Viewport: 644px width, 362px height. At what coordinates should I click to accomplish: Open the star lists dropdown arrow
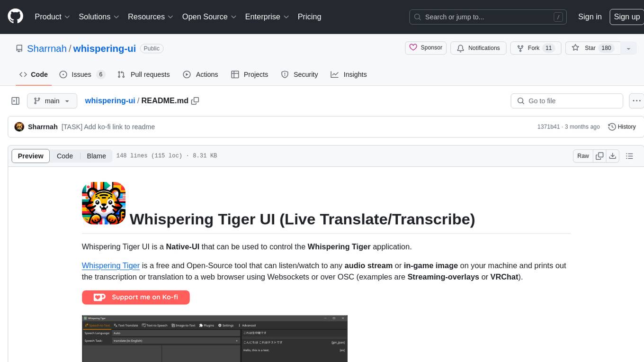[x=628, y=48]
